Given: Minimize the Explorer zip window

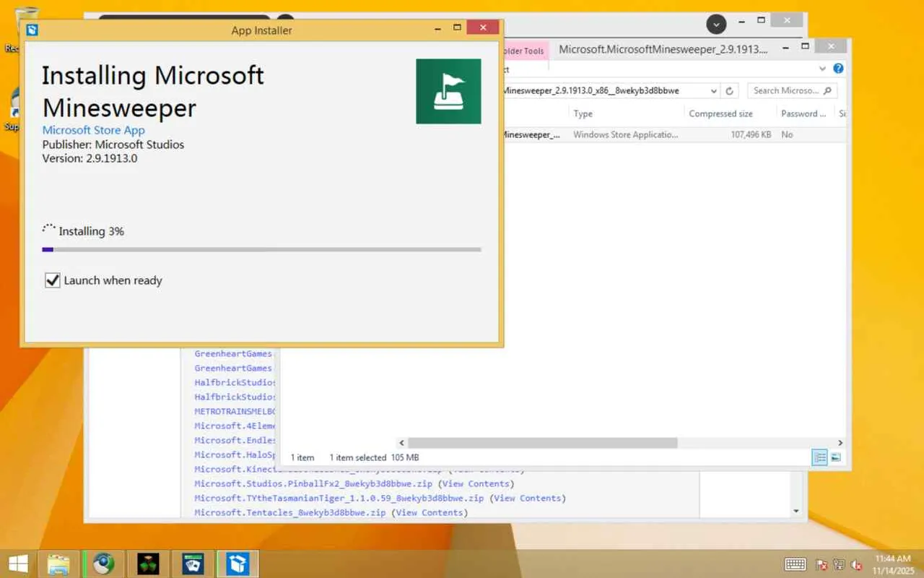Looking at the screenshot, I should 786,47.
